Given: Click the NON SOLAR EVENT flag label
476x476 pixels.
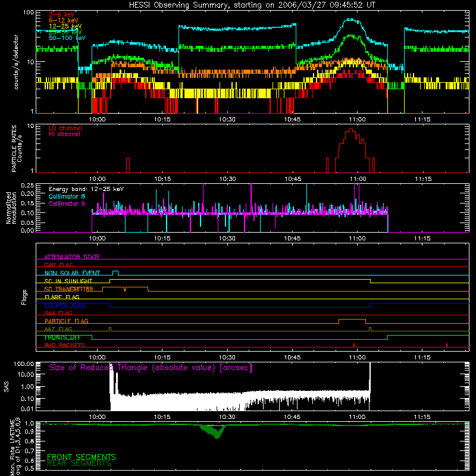Looking at the screenshot, I should 72,273.
